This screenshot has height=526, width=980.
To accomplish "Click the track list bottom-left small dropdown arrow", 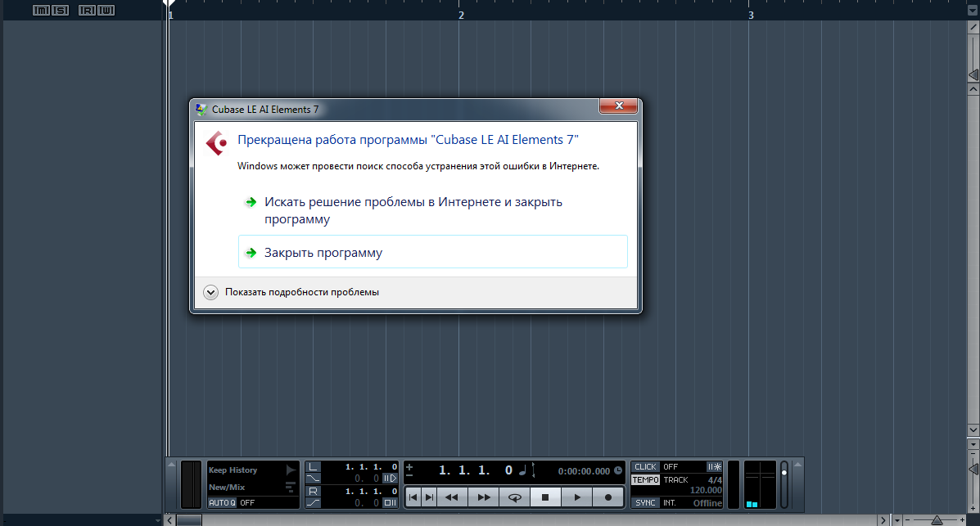I will (157, 520).
